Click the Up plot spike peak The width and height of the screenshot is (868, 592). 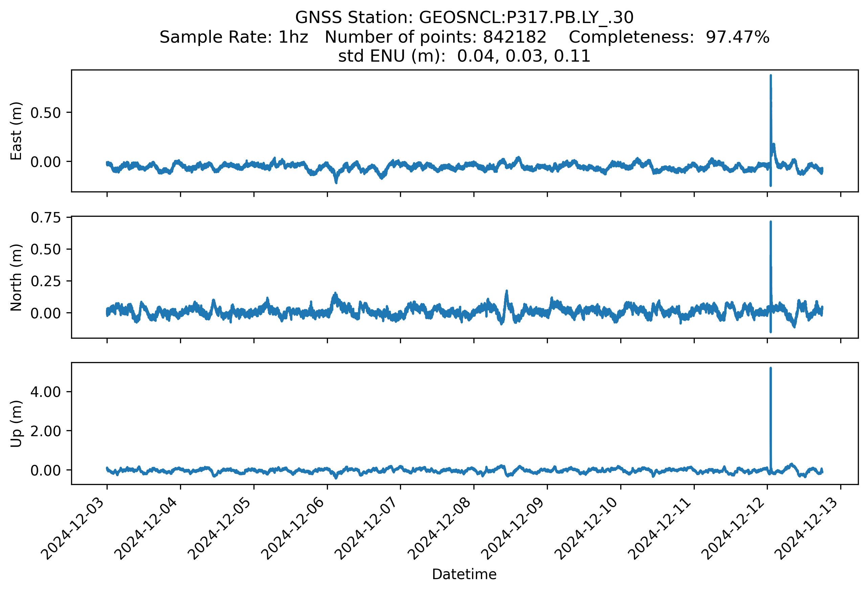[771, 369]
